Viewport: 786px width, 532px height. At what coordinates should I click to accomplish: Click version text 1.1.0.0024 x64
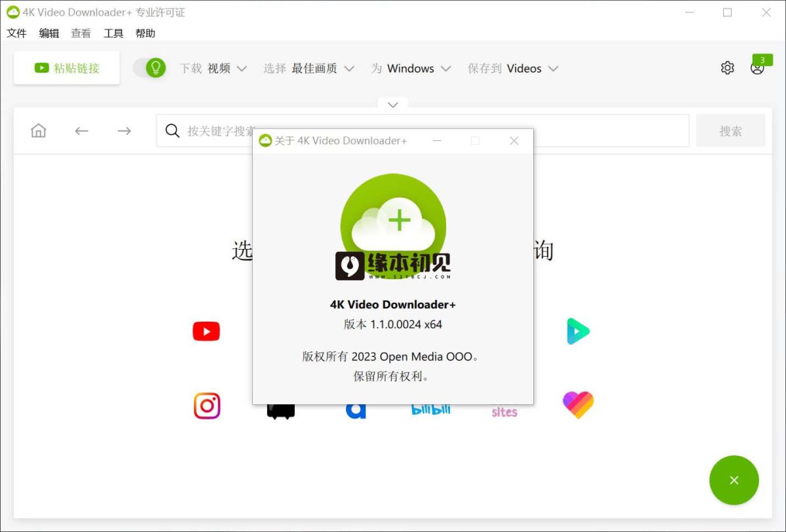click(x=393, y=324)
